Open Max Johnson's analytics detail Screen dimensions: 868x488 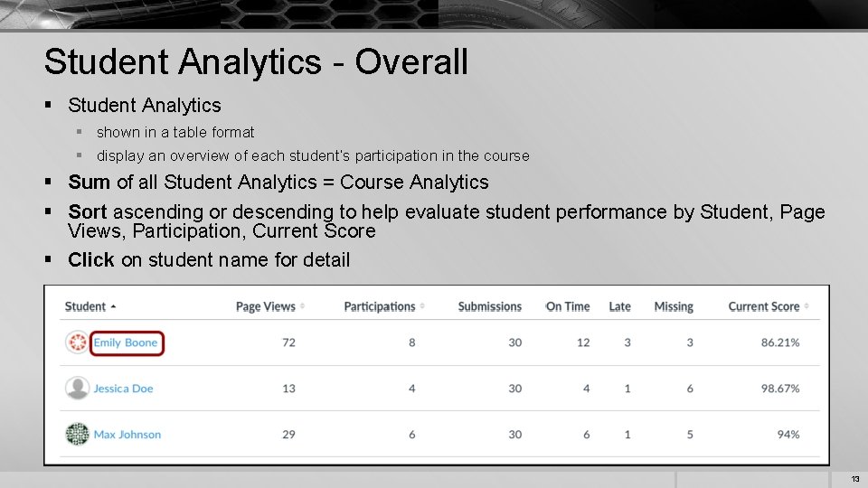pyautogui.click(x=127, y=435)
